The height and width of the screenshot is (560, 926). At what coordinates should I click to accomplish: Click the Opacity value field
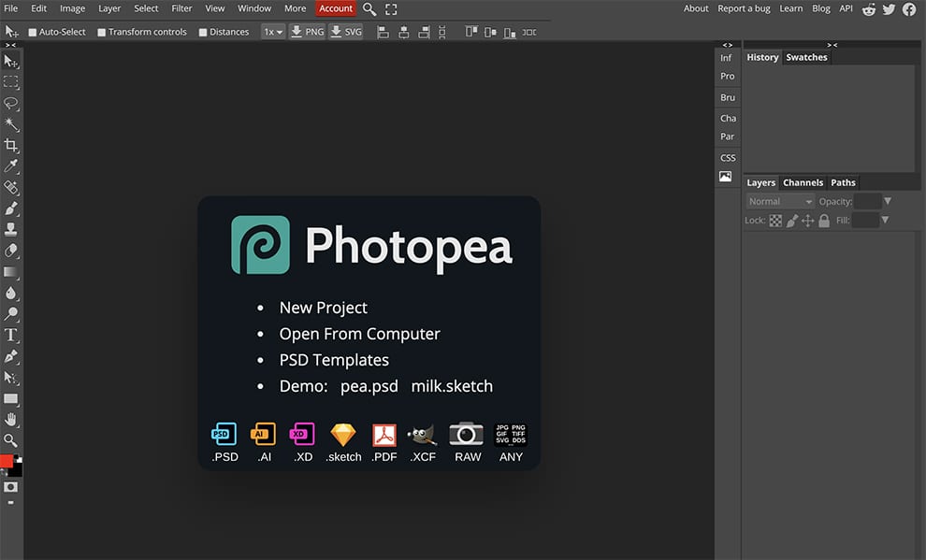tap(867, 201)
